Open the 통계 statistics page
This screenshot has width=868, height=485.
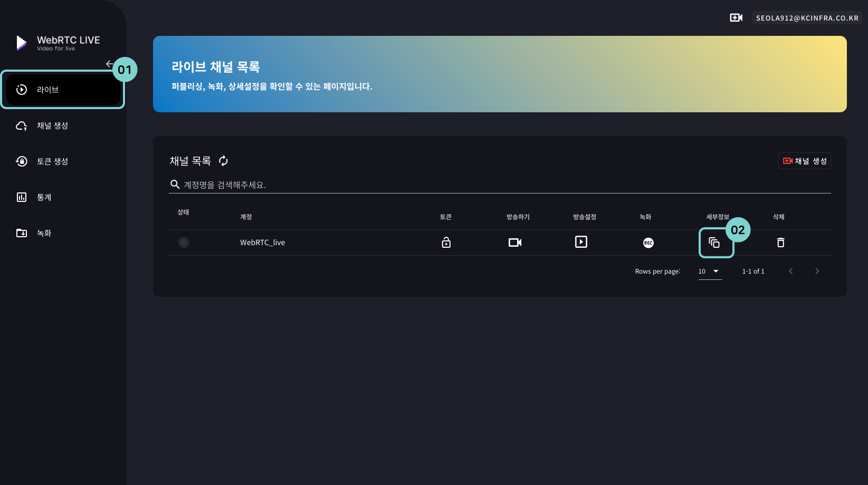click(x=44, y=197)
